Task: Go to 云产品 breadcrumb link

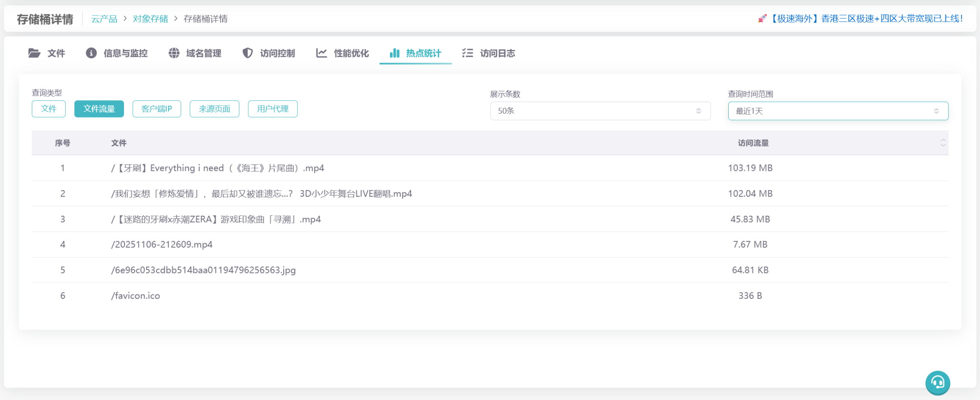Action: (x=104, y=19)
